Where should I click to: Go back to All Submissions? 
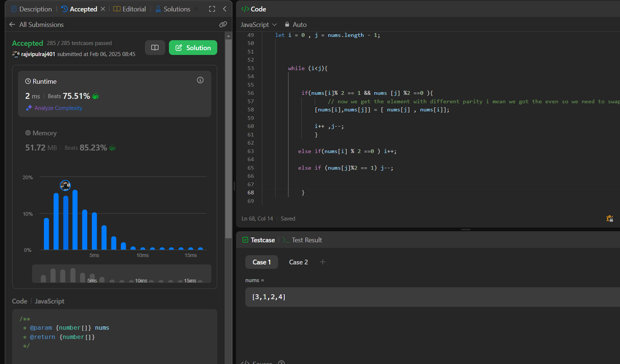(x=36, y=24)
